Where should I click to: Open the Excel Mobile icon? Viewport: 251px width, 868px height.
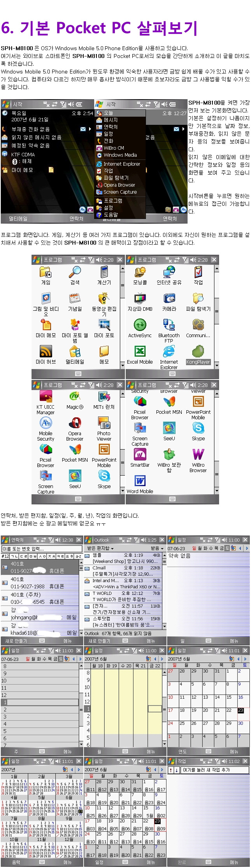tap(140, 352)
